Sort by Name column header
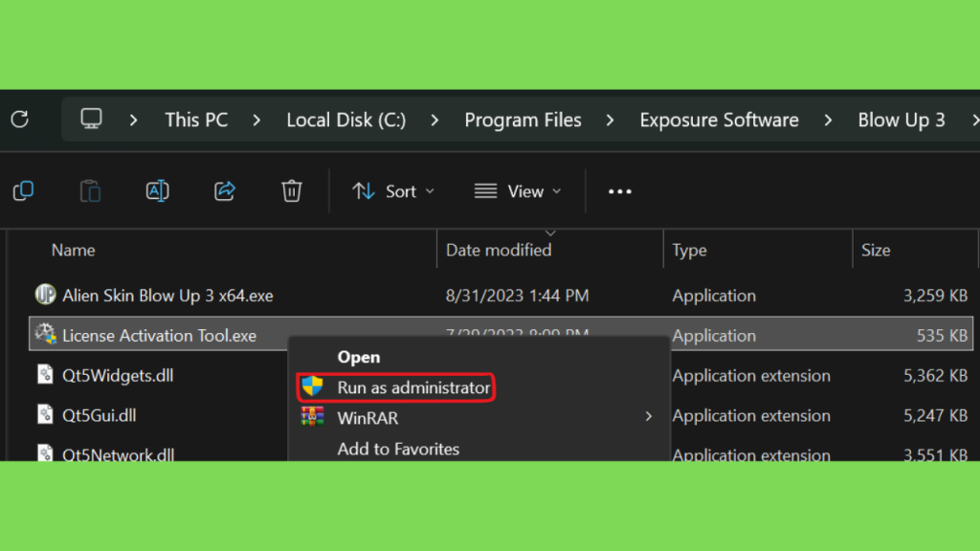Screen dimensions: 980x551 (73, 250)
